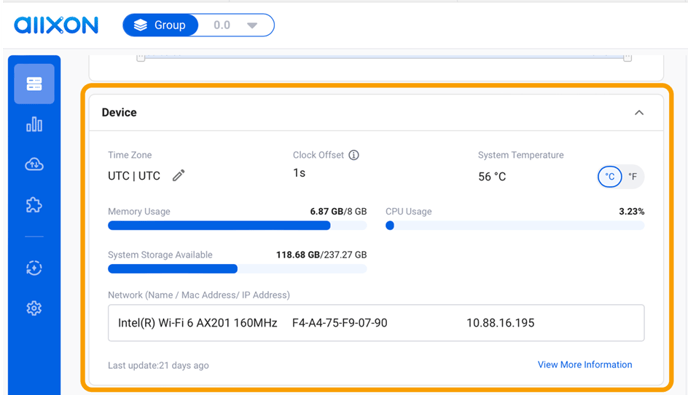Click the Device panel title
Image resolution: width=688 pixels, height=395 pixels.
119,113
